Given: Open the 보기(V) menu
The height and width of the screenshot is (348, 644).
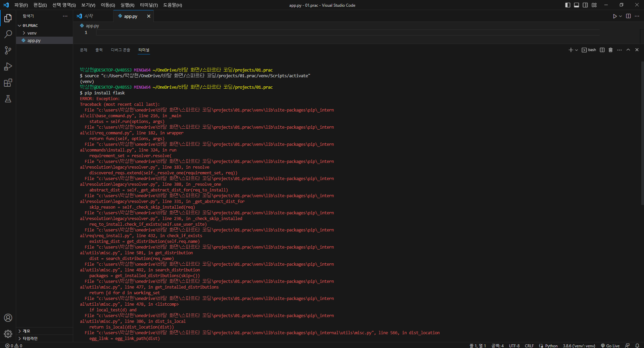Looking at the screenshot, I should (x=88, y=5).
